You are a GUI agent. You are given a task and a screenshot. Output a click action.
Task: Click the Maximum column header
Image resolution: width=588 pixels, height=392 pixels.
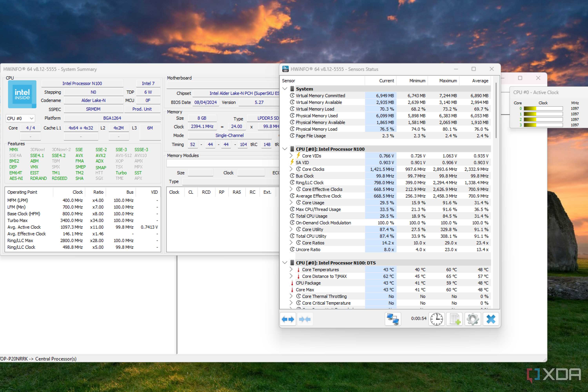point(444,81)
